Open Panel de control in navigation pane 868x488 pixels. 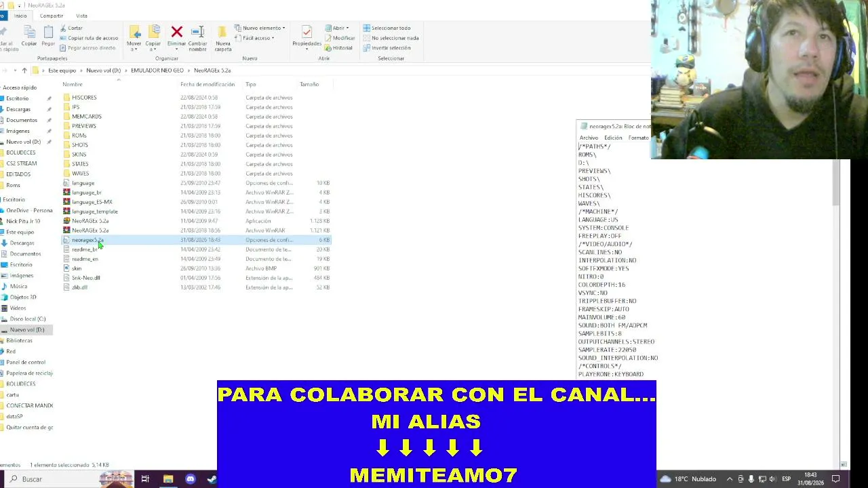tap(26, 362)
